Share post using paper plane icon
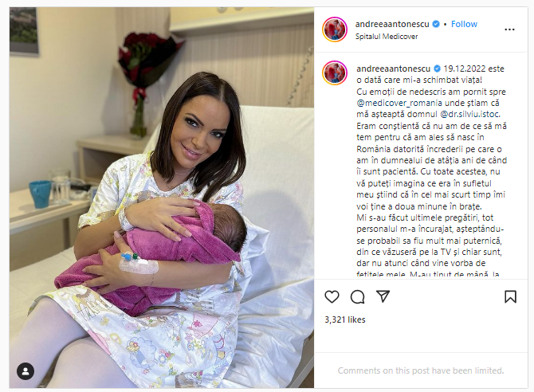The image size is (534, 392). [383, 296]
